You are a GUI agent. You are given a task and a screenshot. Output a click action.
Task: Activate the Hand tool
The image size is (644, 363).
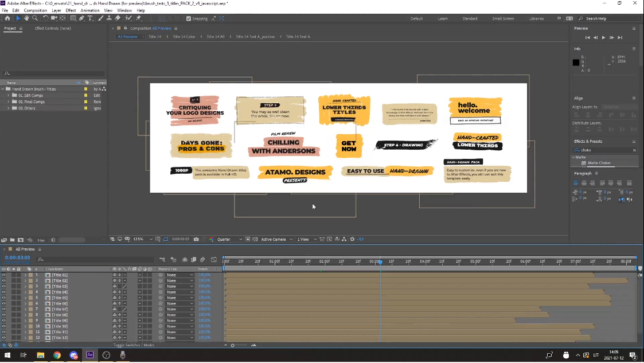click(x=26, y=18)
